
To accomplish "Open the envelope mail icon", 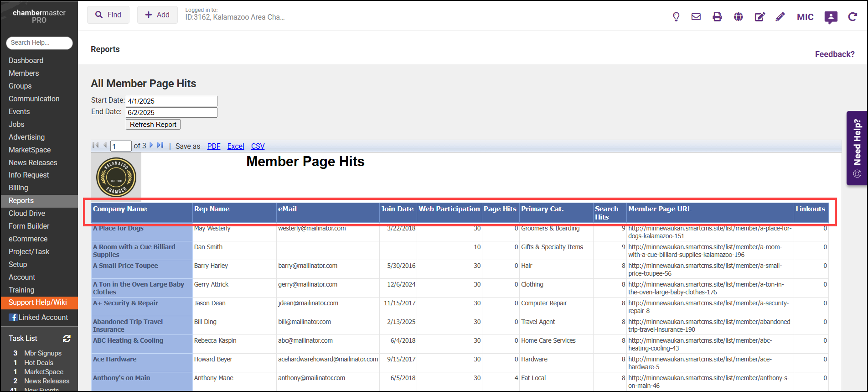I will click(696, 17).
